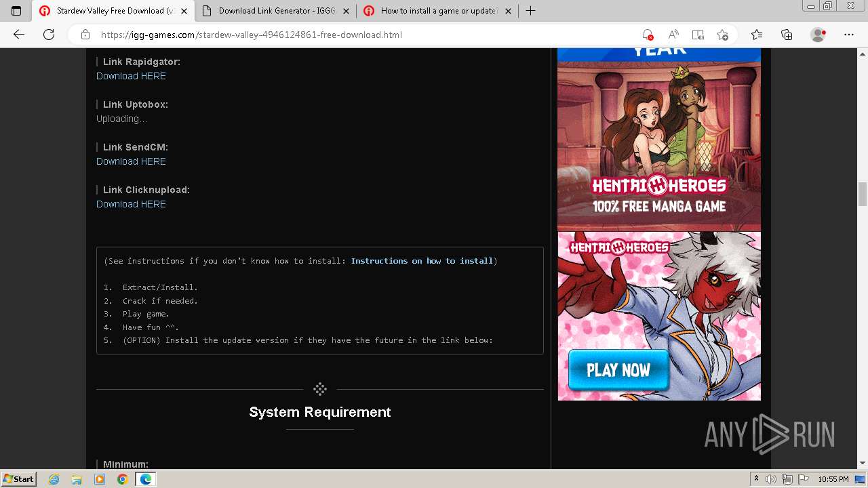Select the Extract/Install step text
This screenshot has width=868, height=488.
(160, 287)
